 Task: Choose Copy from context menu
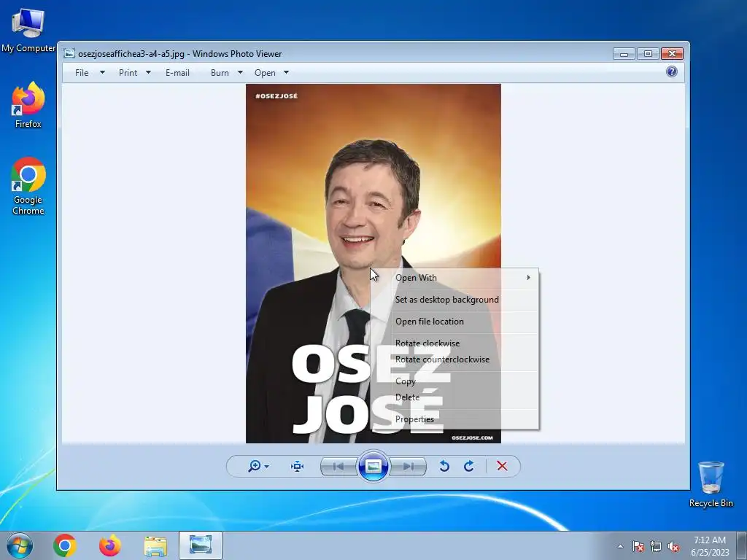[454, 381]
